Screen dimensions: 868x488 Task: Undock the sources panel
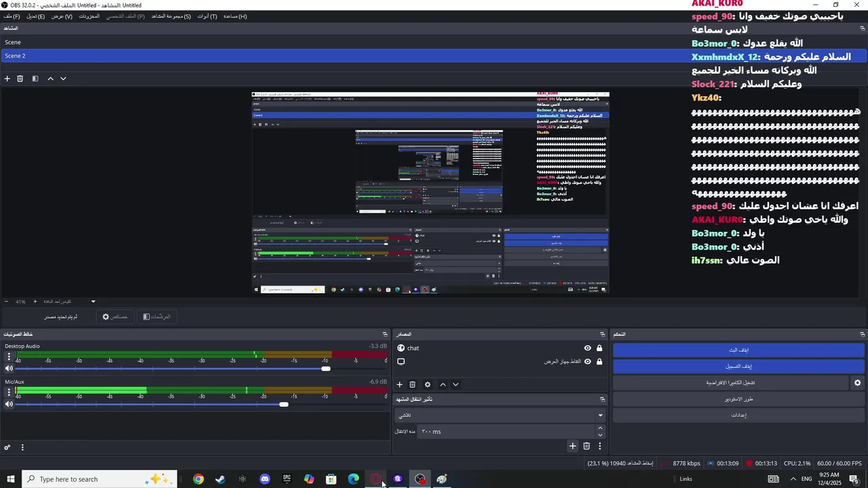[x=602, y=334]
